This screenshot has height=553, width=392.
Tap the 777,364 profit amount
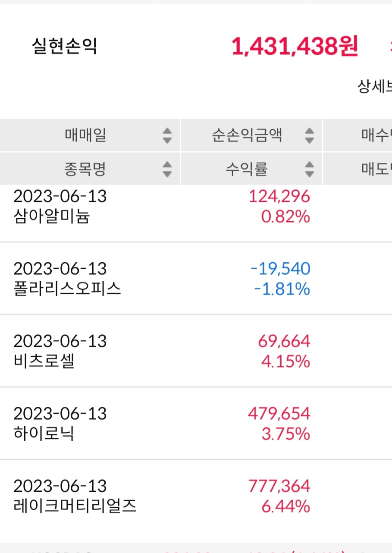(x=279, y=487)
